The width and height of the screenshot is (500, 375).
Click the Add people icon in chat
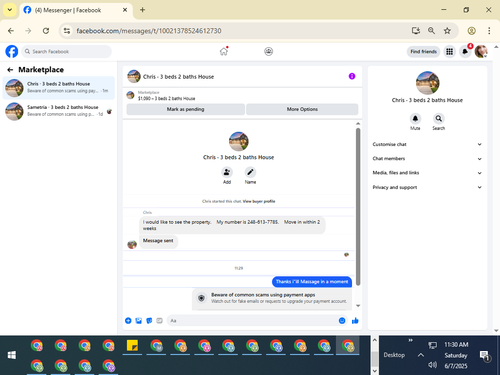point(227,172)
